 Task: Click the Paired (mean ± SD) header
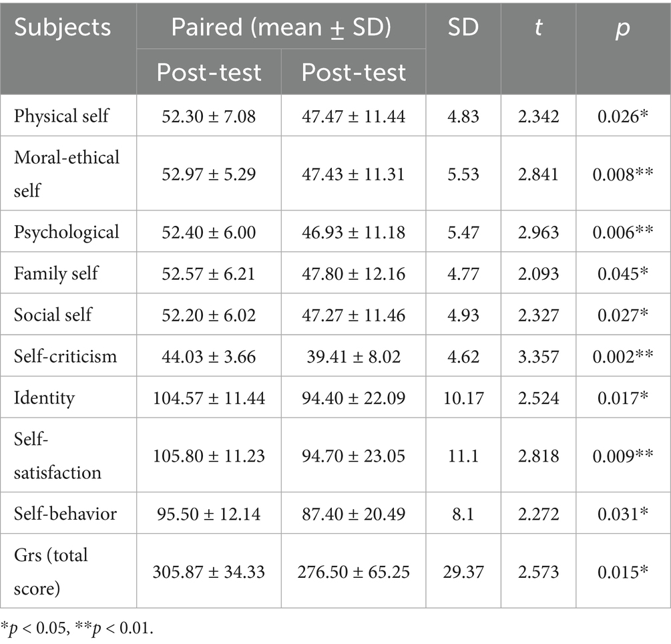click(x=280, y=27)
